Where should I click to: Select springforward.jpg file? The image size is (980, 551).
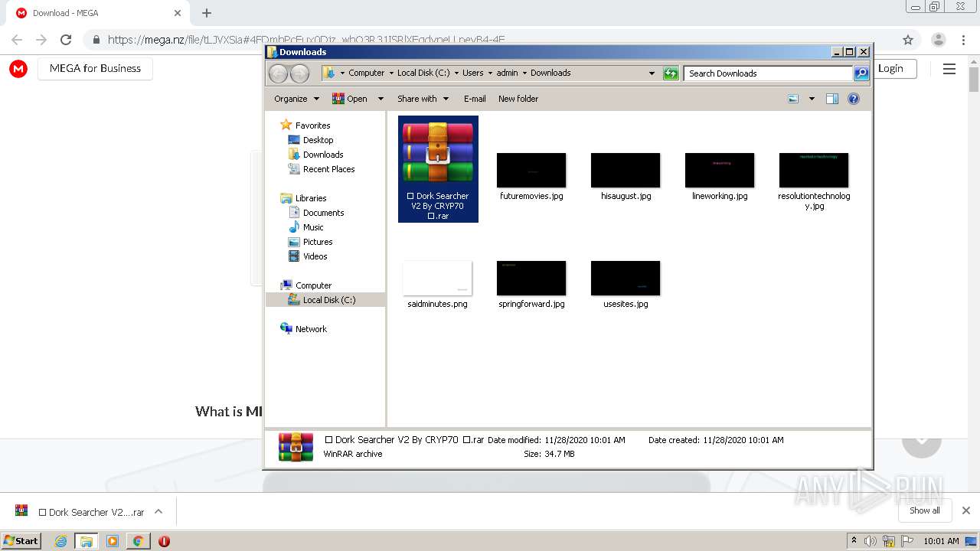531,284
